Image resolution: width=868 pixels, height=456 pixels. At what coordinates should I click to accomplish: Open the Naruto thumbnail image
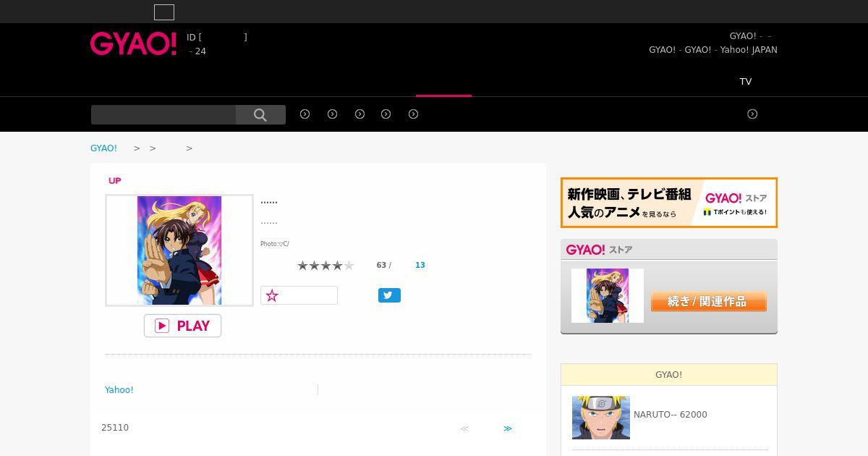[601, 417]
